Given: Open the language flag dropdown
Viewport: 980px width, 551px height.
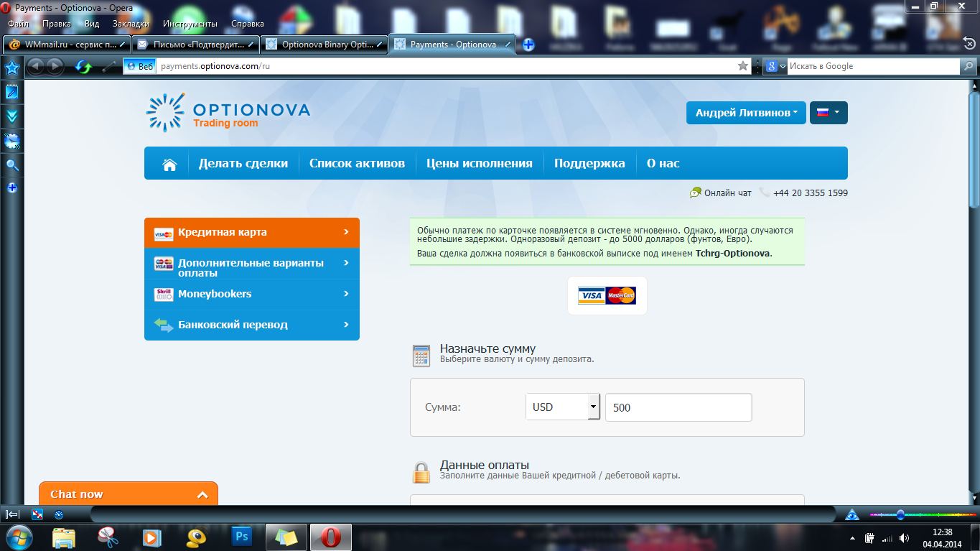Looking at the screenshot, I should coord(829,113).
